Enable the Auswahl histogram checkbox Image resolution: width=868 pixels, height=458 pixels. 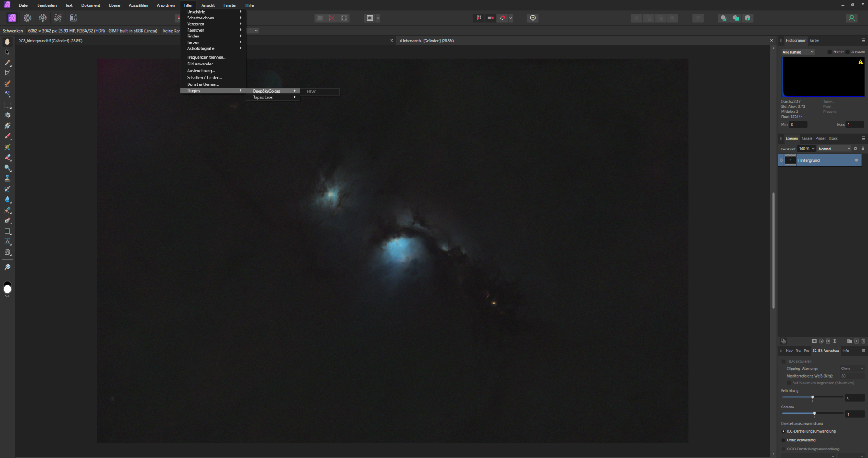(x=848, y=52)
